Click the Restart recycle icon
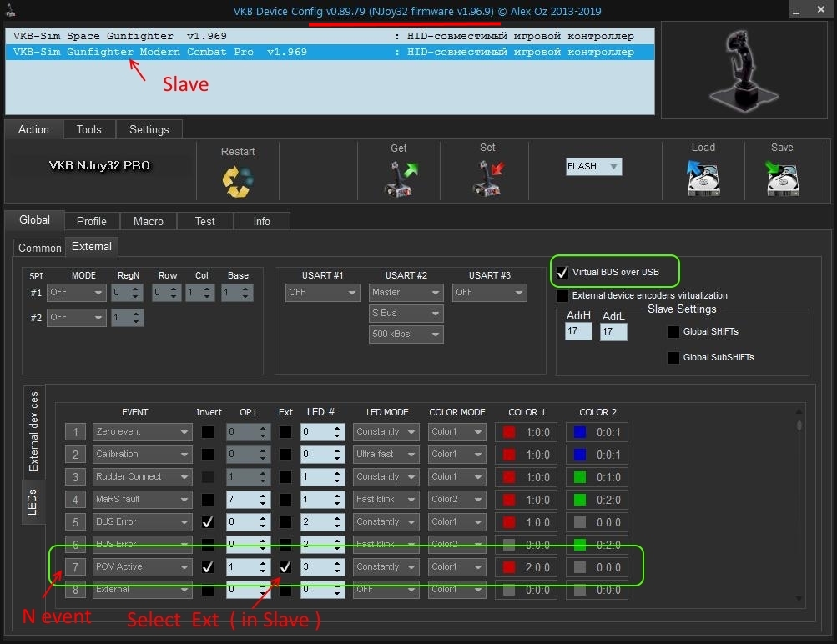 pyautogui.click(x=237, y=179)
